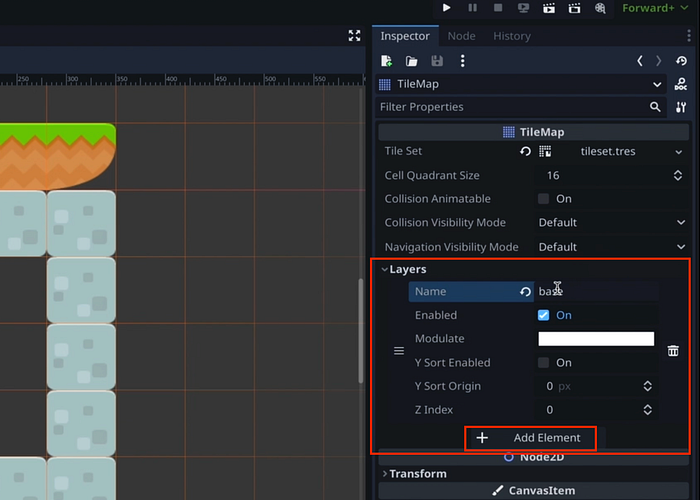Toggle the Collision Animatable checkbox
Screen dimensions: 700x500
tap(543, 199)
